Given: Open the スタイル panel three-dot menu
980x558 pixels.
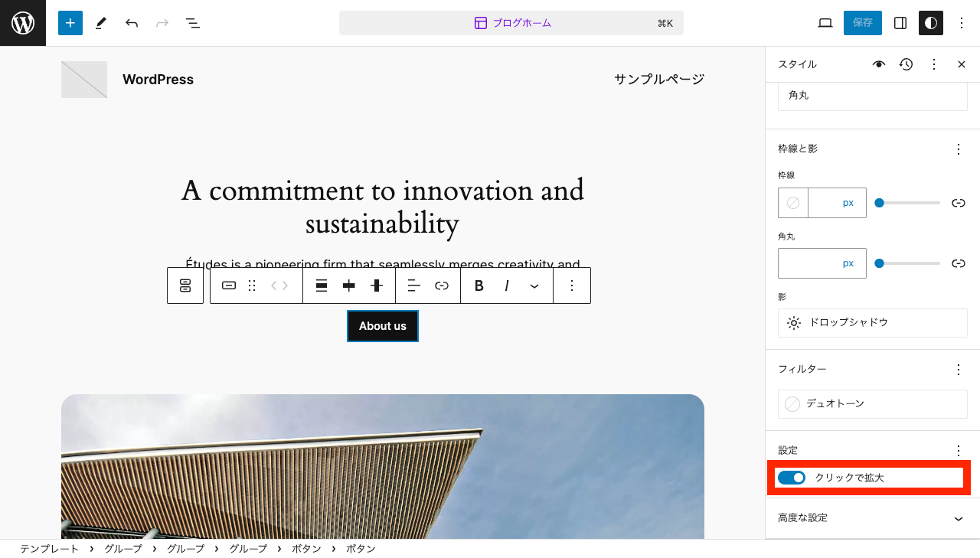Looking at the screenshot, I should pos(934,64).
